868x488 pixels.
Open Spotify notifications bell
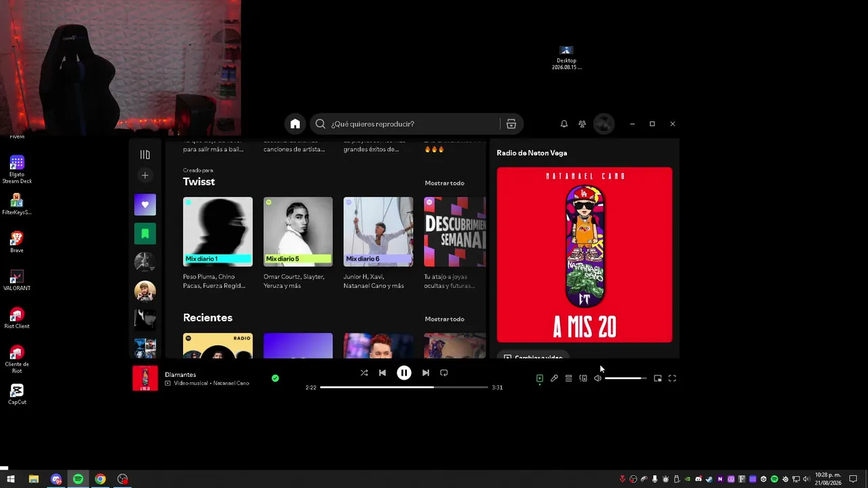tap(564, 124)
